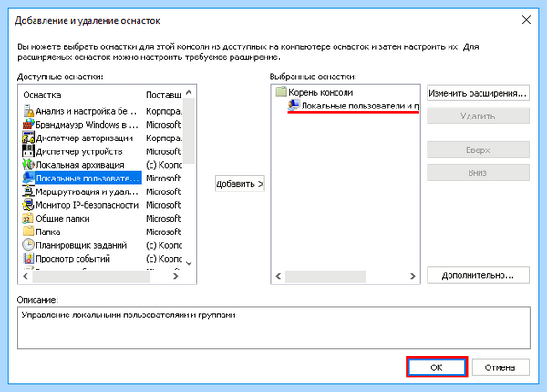Click the Поставщик column header
This screenshot has height=392, width=547.
tap(163, 95)
